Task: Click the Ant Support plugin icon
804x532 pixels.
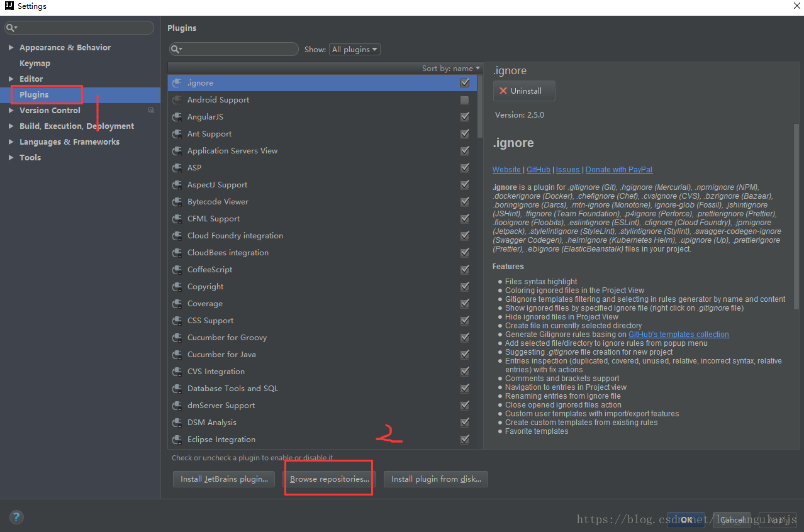Action: (x=177, y=134)
